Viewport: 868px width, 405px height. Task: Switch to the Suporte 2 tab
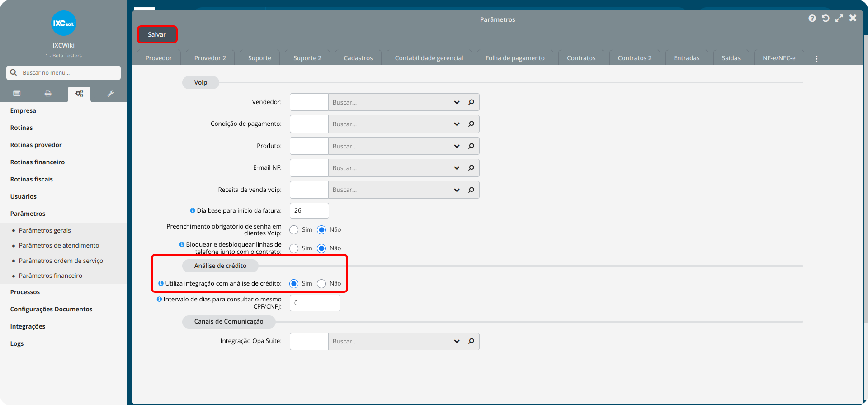pyautogui.click(x=307, y=58)
